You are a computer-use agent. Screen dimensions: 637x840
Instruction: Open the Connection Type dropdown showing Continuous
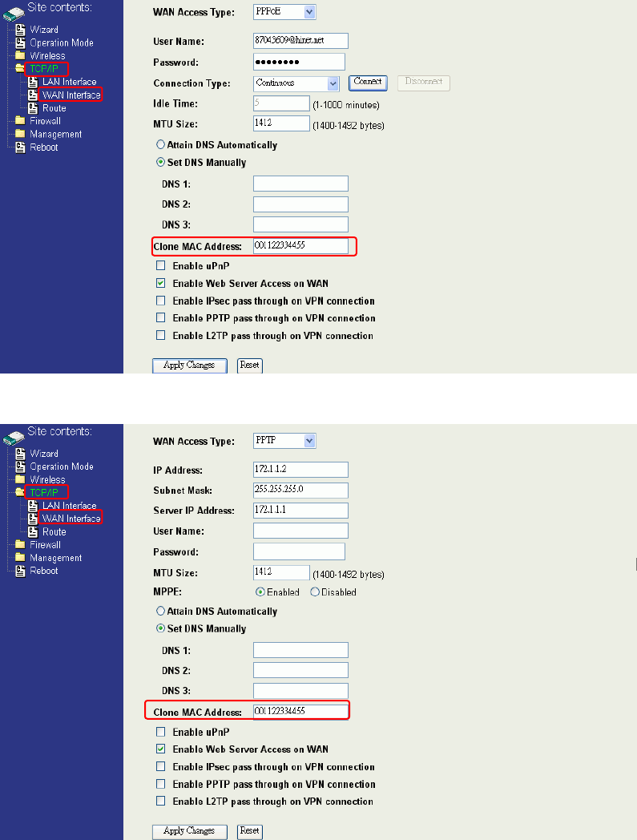296,83
